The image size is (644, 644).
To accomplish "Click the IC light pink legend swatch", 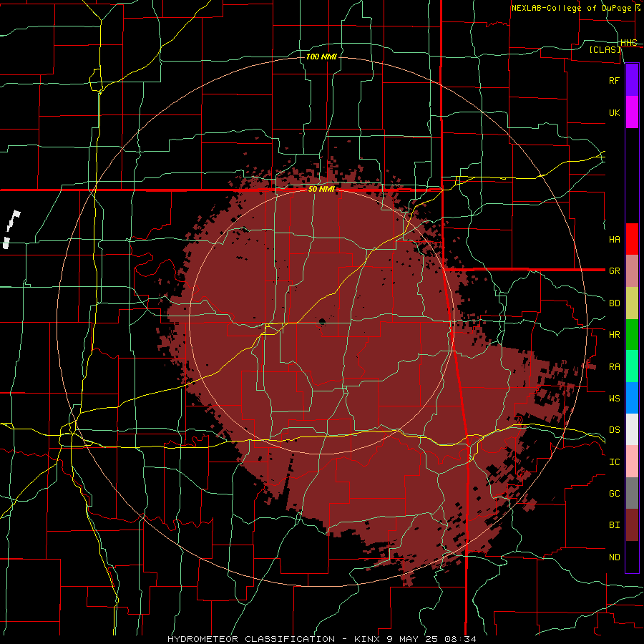I will coord(632,462).
